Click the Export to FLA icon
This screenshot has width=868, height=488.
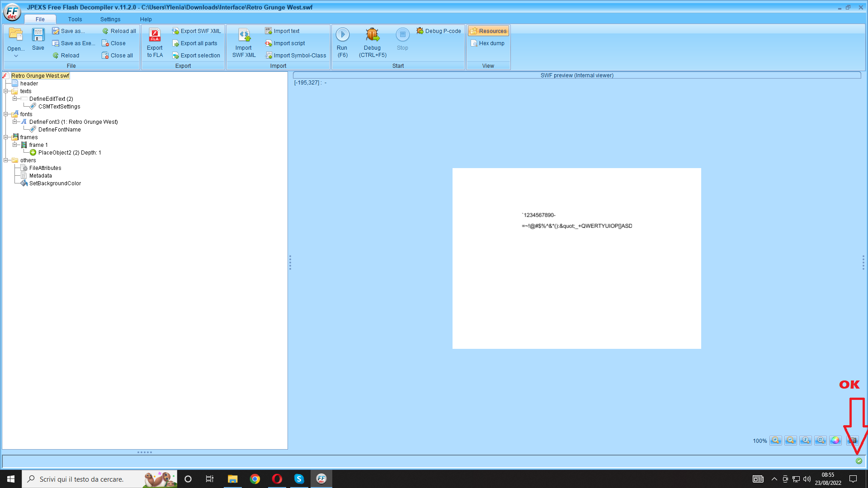click(x=155, y=35)
